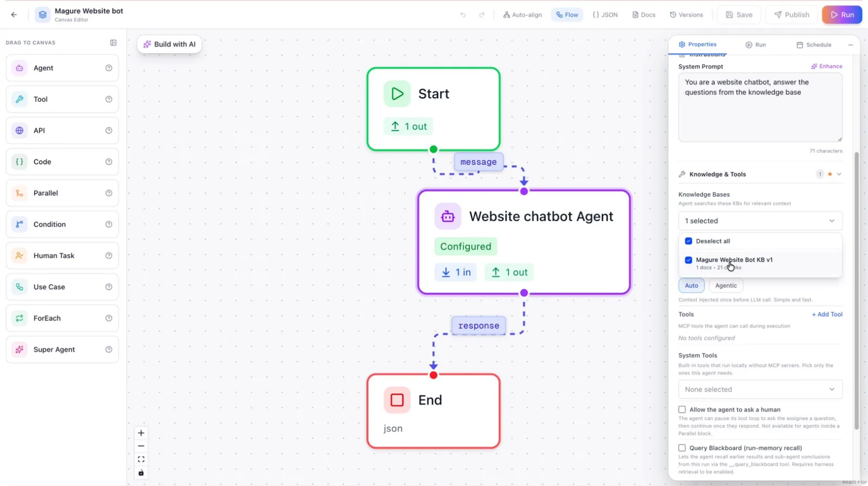Select the Parallel block icon
The width and height of the screenshot is (868, 486).
tap(20, 193)
